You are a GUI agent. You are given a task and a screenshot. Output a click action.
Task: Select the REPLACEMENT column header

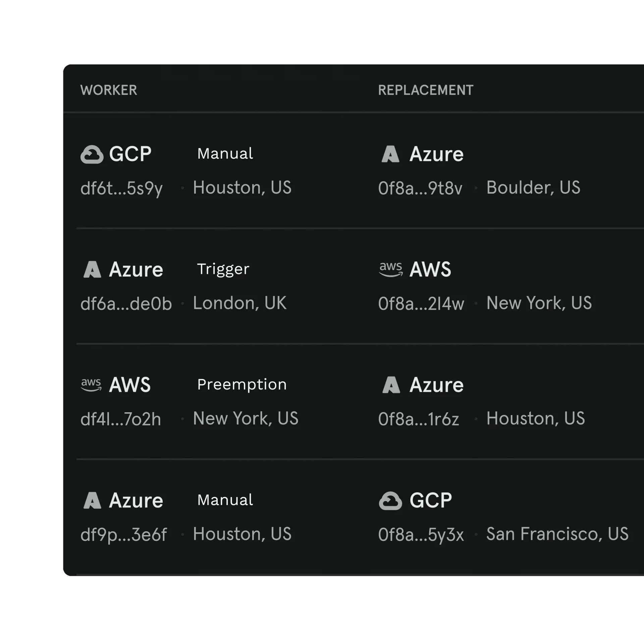[x=426, y=90]
